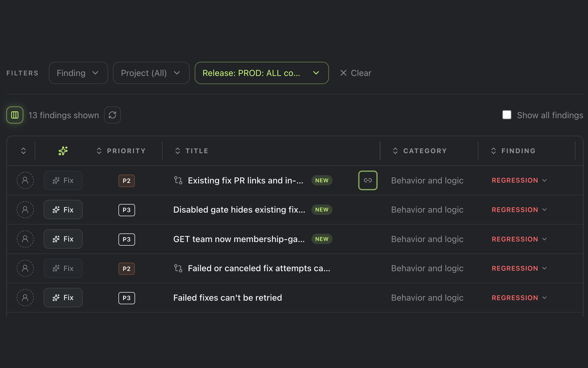Change REGRESSION status on Disabled gate row
This screenshot has width=588, height=368.
pos(519,210)
